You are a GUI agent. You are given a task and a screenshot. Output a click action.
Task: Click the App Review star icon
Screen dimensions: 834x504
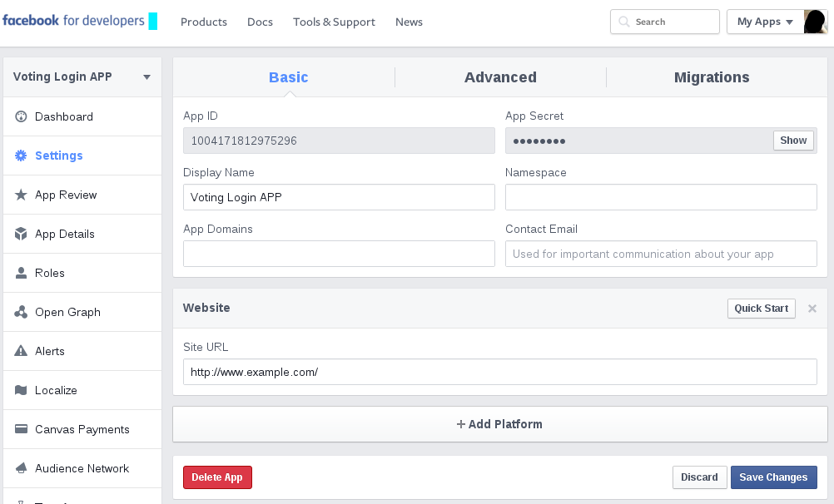tap(21, 195)
